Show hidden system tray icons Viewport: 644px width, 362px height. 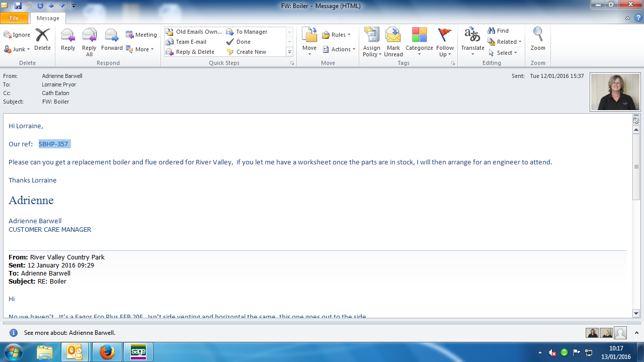pyautogui.click(x=540, y=352)
